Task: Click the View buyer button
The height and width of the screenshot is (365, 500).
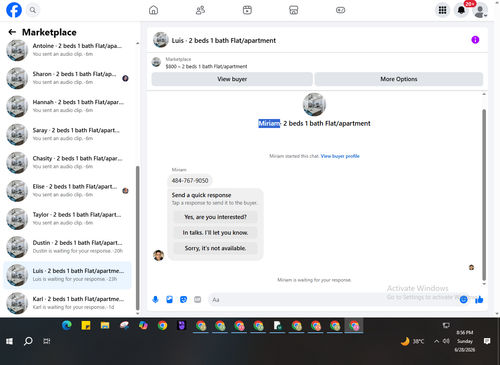Action: (x=232, y=79)
